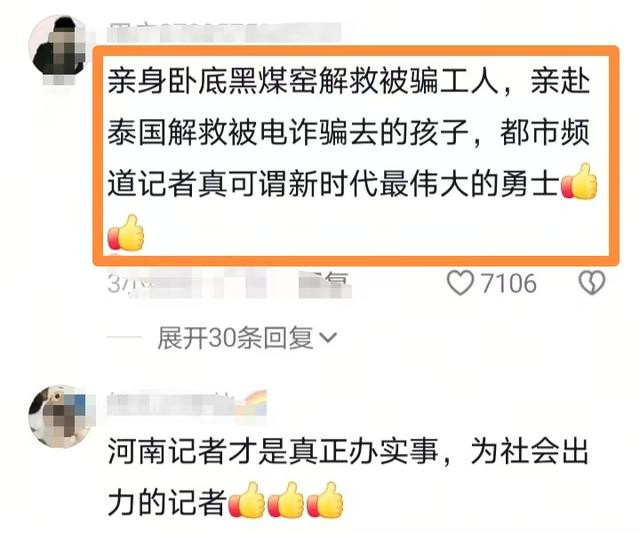Click the thumbs-up emoji on the fourth line
The height and width of the screenshot is (533, 640).
coord(126,233)
